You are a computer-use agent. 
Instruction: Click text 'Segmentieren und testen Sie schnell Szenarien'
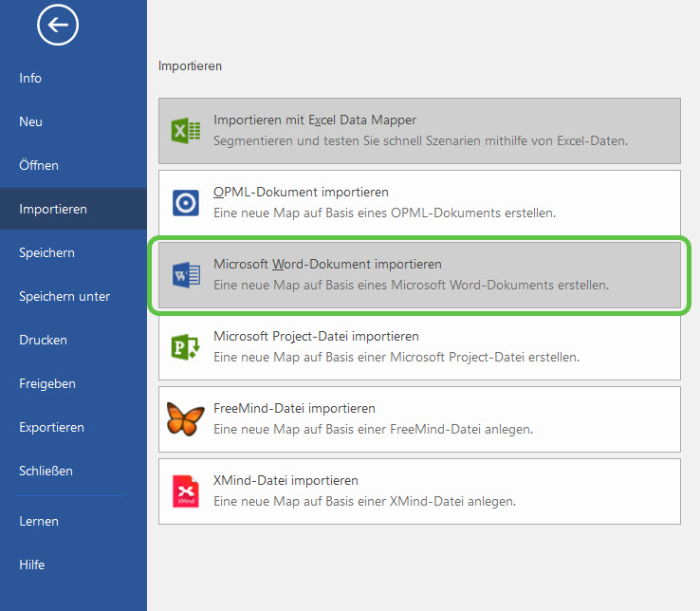348,141
